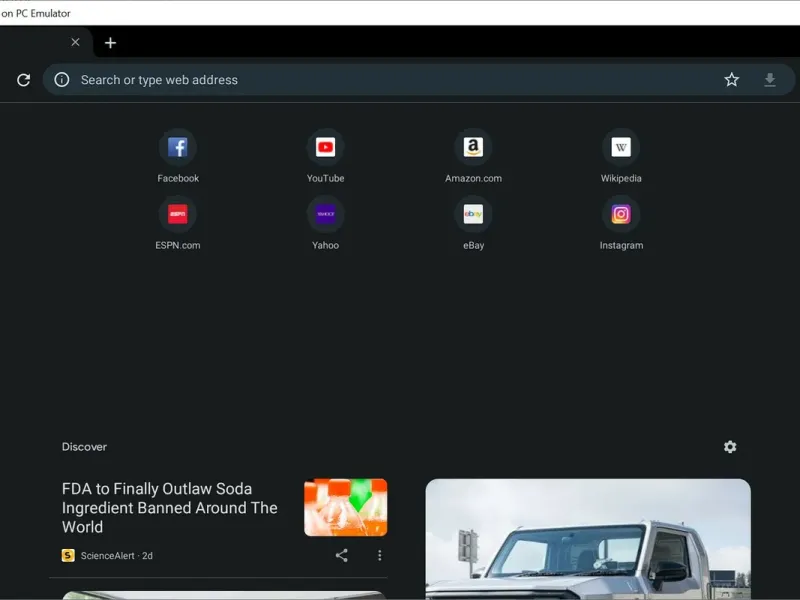Click the Yahoo label text
Screen dimensions: 800x600
pos(326,245)
